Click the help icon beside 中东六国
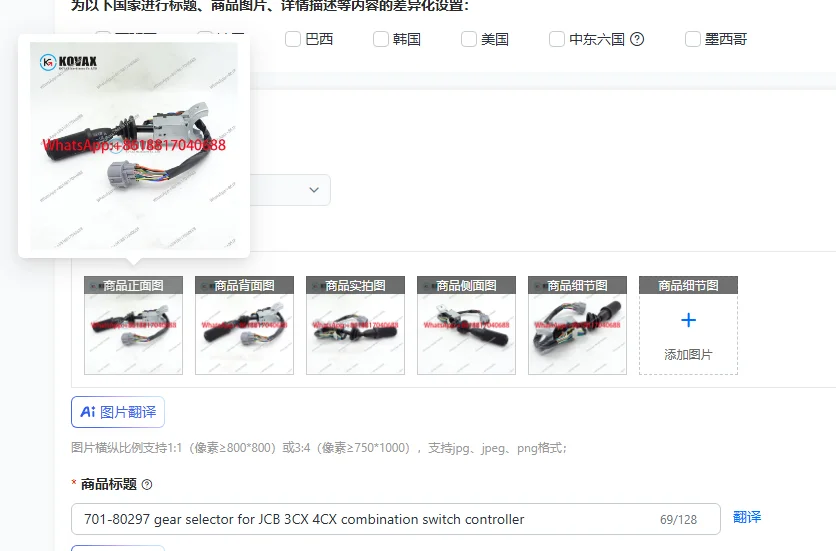 637,39
